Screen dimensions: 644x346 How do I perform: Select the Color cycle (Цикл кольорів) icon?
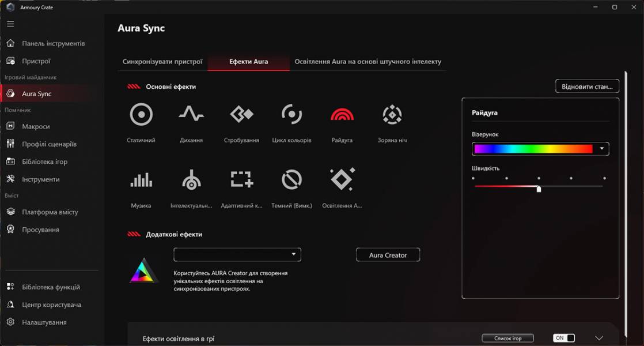tap(291, 114)
